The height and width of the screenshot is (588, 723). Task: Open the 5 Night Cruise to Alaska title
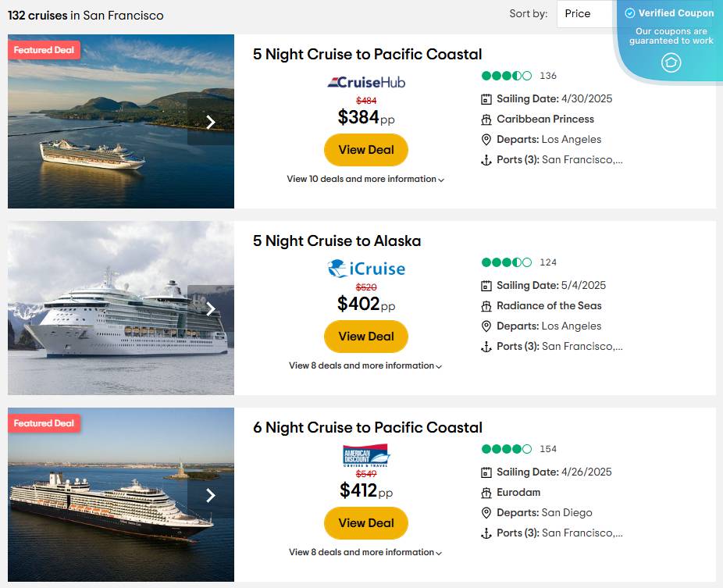337,241
